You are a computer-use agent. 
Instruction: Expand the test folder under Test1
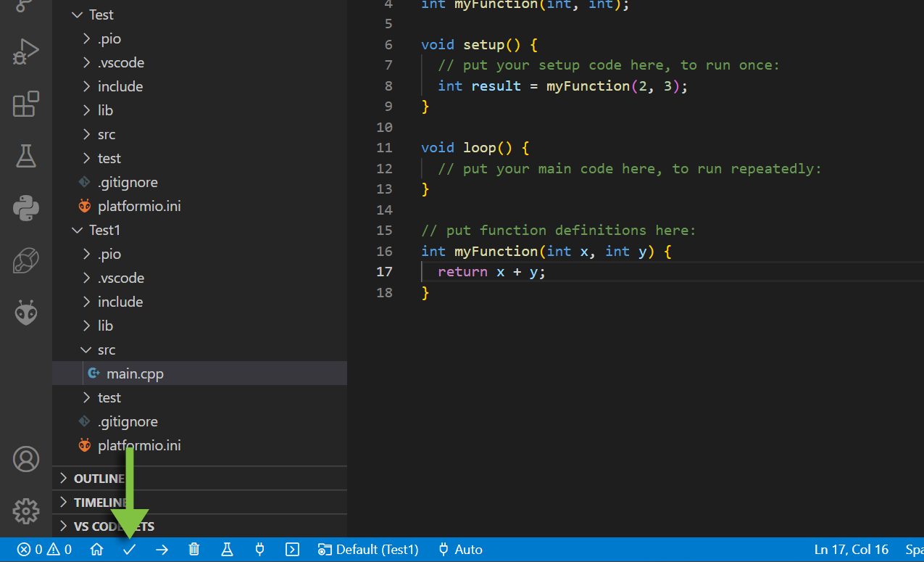click(199, 397)
